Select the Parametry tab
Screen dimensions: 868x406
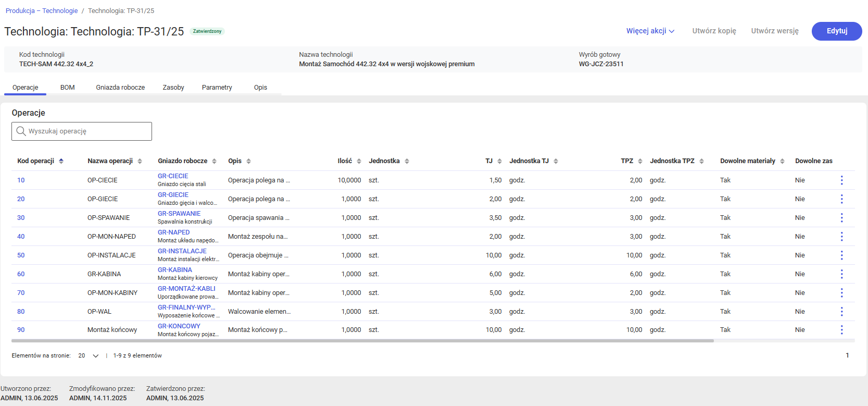click(217, 88)
